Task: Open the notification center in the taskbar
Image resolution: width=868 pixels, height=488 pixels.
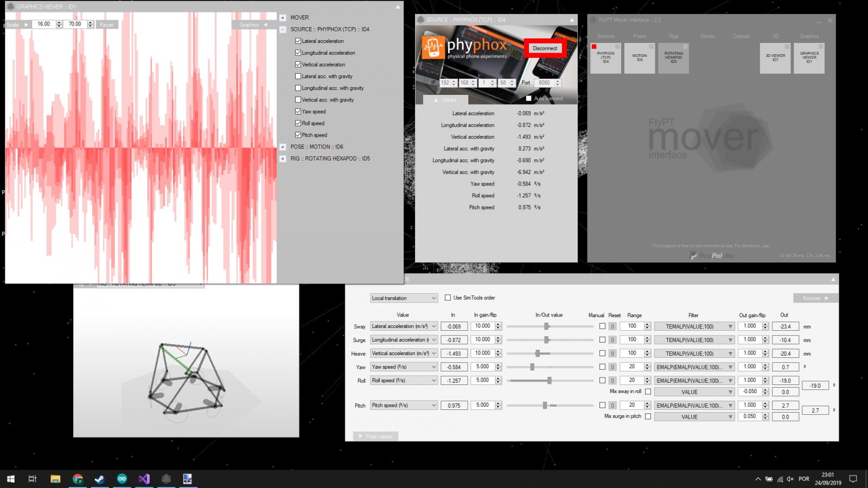Action: click(x=853, y=479)
